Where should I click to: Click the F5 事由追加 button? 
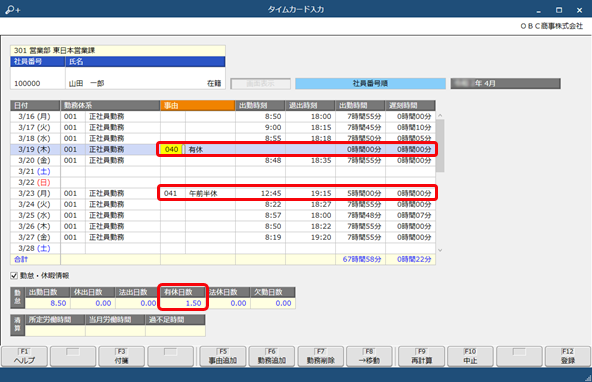(x=223, y=356)
